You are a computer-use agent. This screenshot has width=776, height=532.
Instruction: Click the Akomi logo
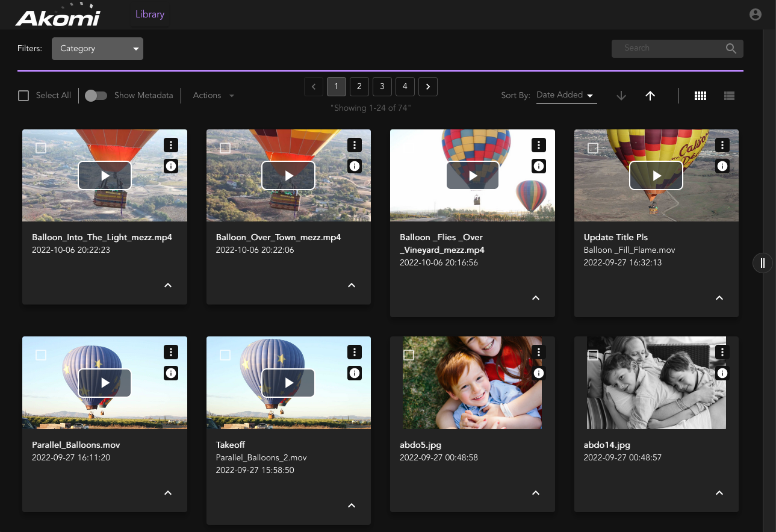coord(58,16)
